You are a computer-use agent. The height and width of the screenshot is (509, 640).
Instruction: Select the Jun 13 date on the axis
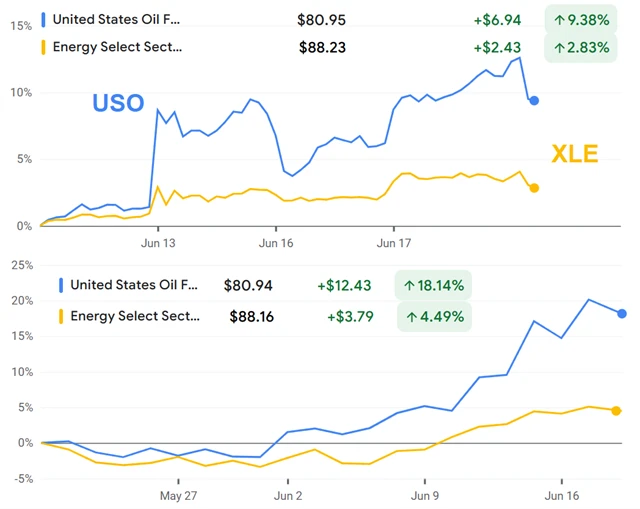point(158,243)
